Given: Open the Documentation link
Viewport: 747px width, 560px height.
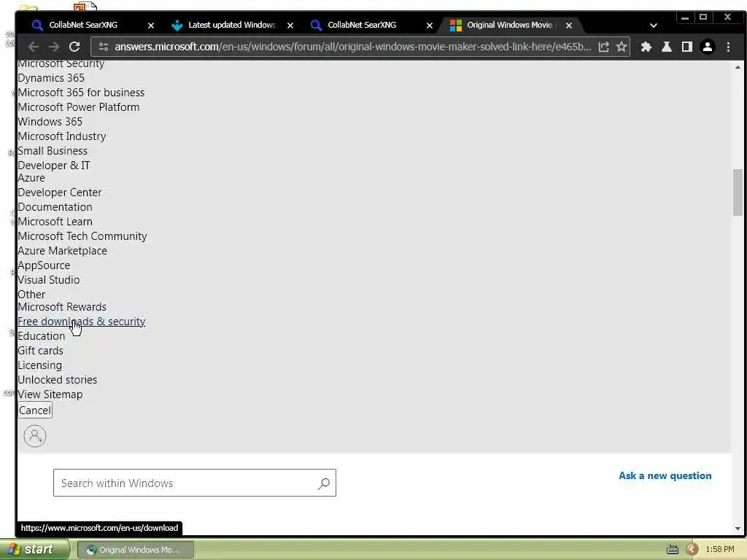Looking at the screenshot, I should coord(55,207).
